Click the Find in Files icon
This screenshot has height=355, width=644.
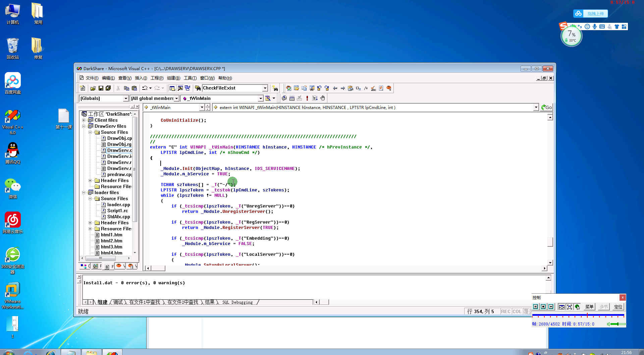(198, 88)
